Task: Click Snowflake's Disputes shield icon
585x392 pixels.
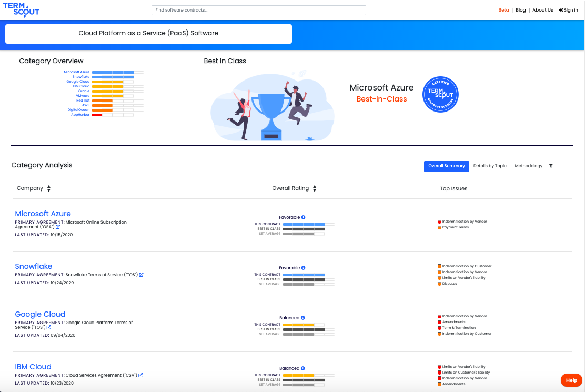Action: [439, 284]
